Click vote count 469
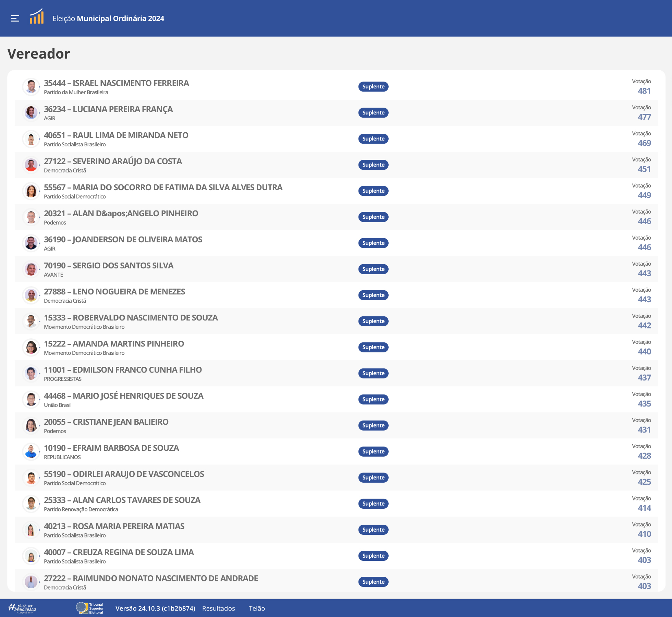This screenshot has width=672, height=617. (644, 143)
